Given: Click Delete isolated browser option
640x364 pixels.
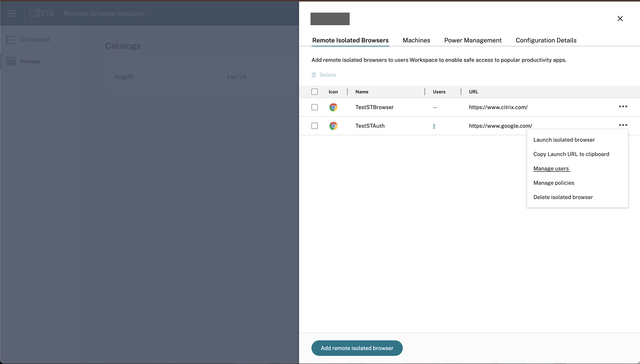Looking at the screenshot, I should [563, 197].
